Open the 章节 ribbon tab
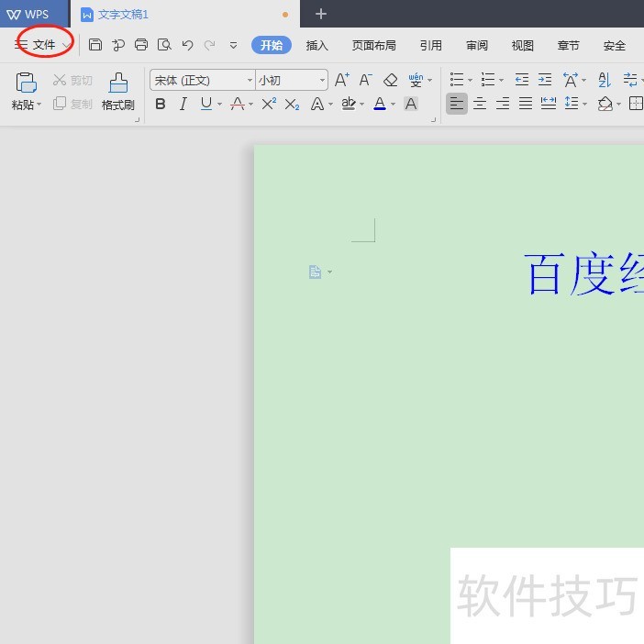The image size is (644, 644). click(x=569, y=45)
